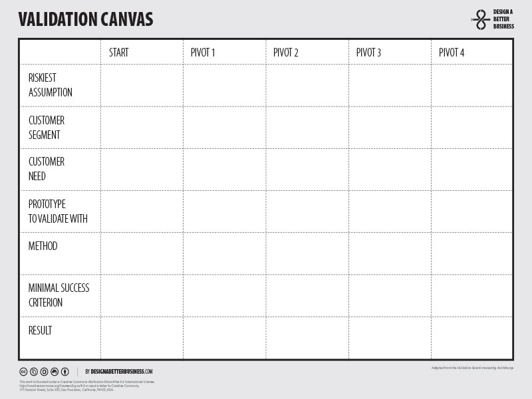Screen dimensions: 532x399
Task: Click the PIVOT 2 cell for Customer Need
Action: pos(307,170)
